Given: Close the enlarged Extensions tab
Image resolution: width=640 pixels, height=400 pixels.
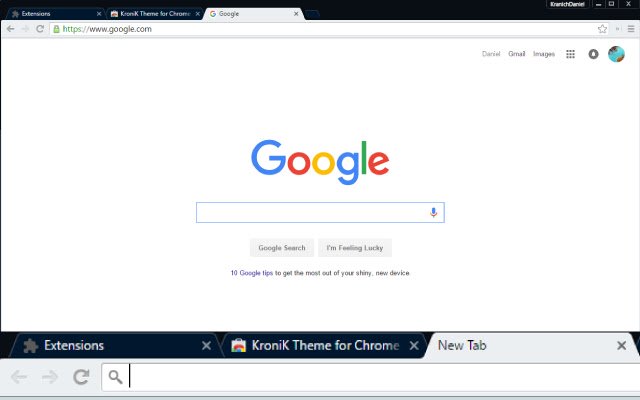Looking at the screenshot, I should [207, 346].
